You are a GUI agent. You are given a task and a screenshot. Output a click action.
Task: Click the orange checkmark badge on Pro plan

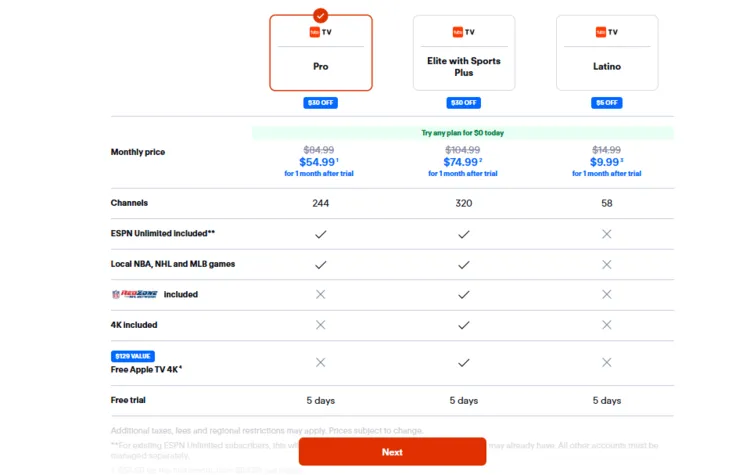(320, 16)
